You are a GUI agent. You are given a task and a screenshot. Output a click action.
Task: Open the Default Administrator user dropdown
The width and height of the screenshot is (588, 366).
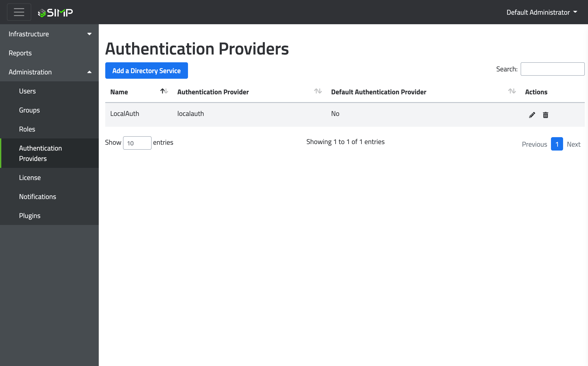tap(542, 12)
